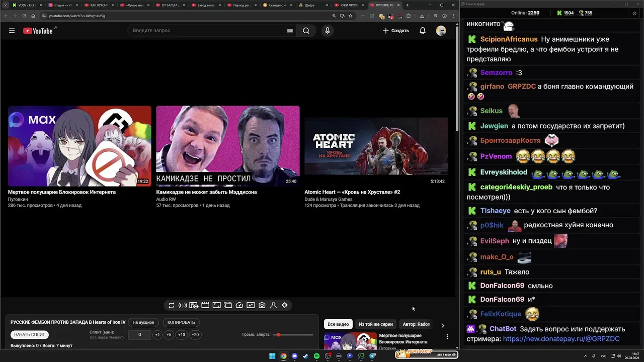This screenshot has height=362, width=644.
Task: Click the eye-window icon in toolbar
Action: click(x=194, y=305)
